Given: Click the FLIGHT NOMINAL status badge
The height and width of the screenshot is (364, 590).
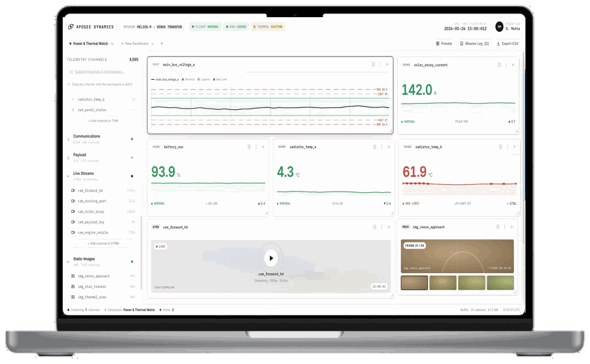Looking at the screenshot, I should pos(205,26).
